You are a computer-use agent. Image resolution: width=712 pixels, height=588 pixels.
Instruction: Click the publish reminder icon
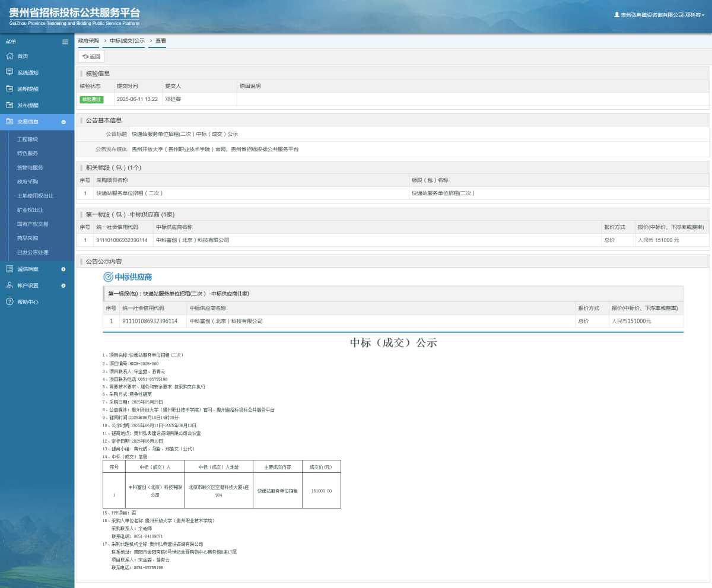pyautogui.click(x=9, y=105)
